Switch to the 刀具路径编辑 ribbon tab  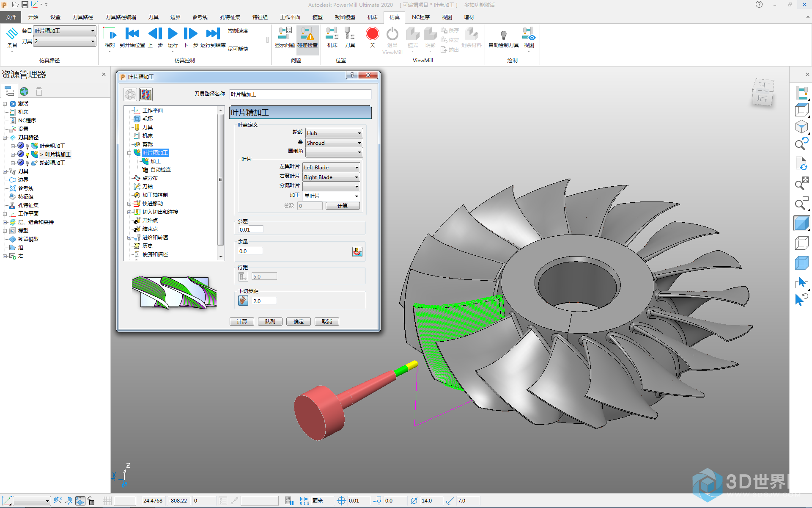coord(121,17)
